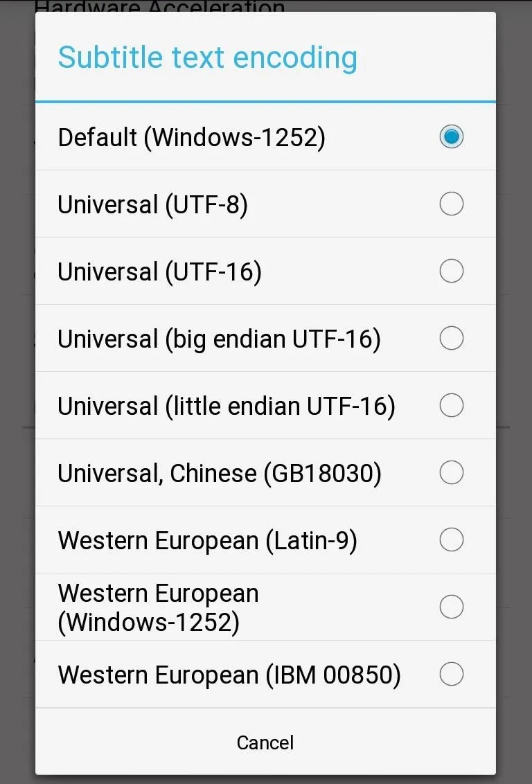Viewport: 532px width, 784px height.
Task: Select Western European (Latin-9) radio button
Action: click(451, 540)
